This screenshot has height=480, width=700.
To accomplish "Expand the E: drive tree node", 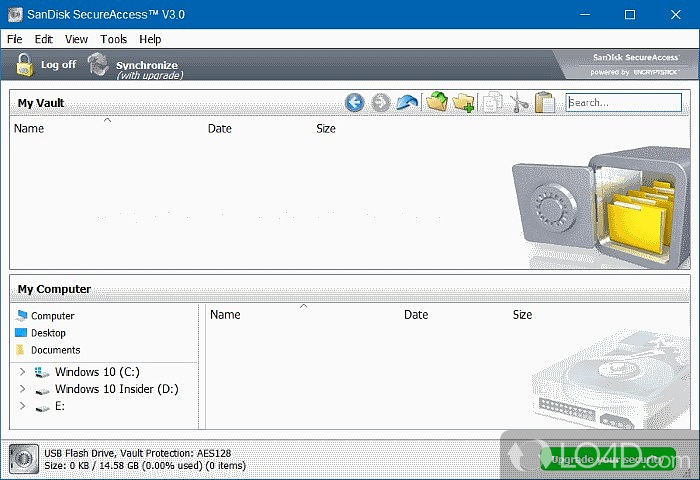I will tap(23, 406).
